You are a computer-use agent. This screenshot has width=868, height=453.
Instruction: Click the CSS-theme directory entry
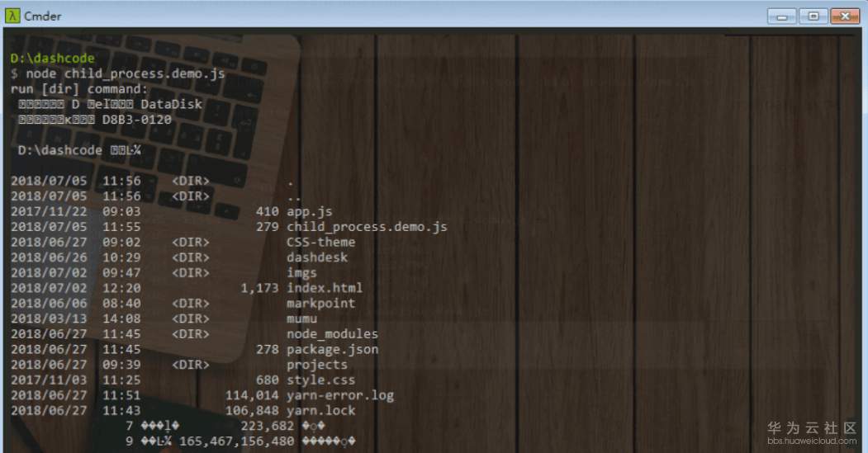(321, 242)
